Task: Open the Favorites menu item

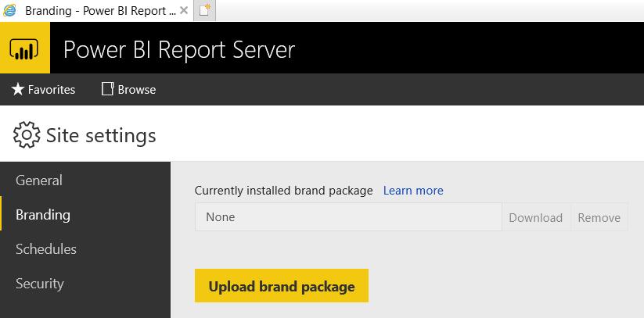Action: [x=43, y=89]
